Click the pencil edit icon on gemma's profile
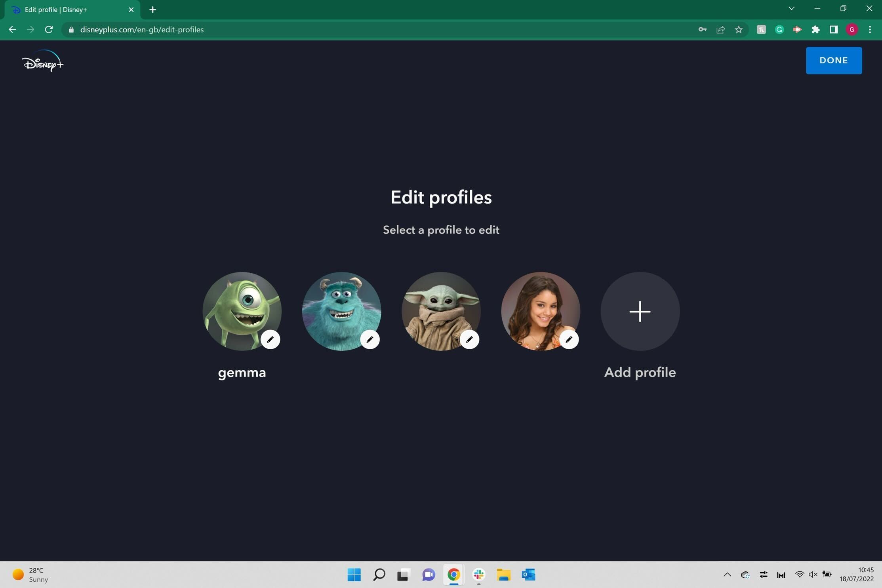The image size is (882, 588). (270, 339)
